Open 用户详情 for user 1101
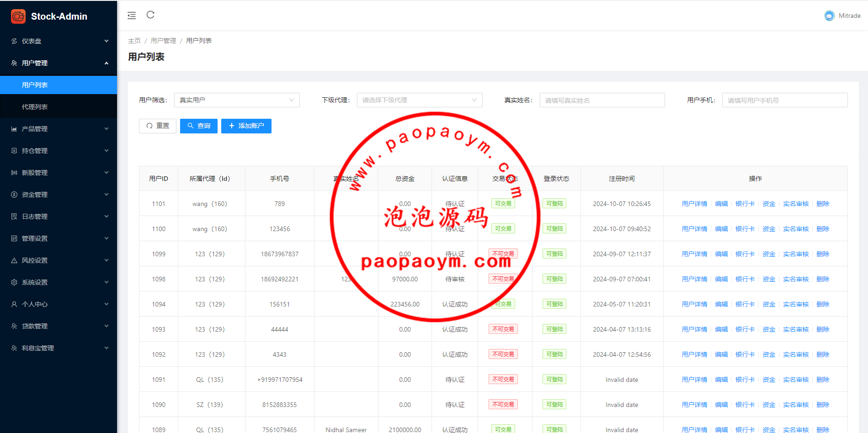The width and height of the screenshot is (868, 433). [x=694, y=204]
